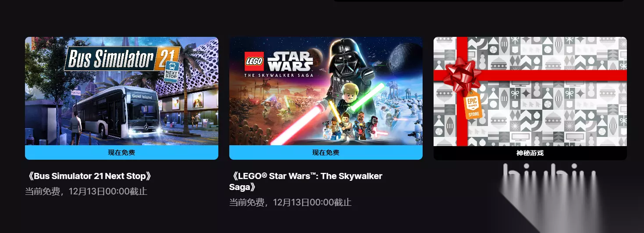
Task: Click the 现在免费 banner under LEGO Star Wars
Action: tap(326, 153)
